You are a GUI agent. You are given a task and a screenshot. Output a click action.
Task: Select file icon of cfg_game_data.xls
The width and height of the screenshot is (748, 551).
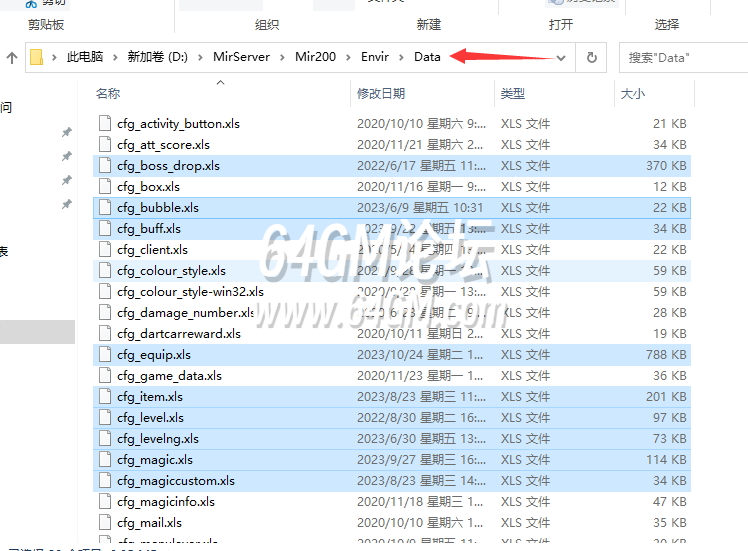pyautogui.click(x=105, y=375)
